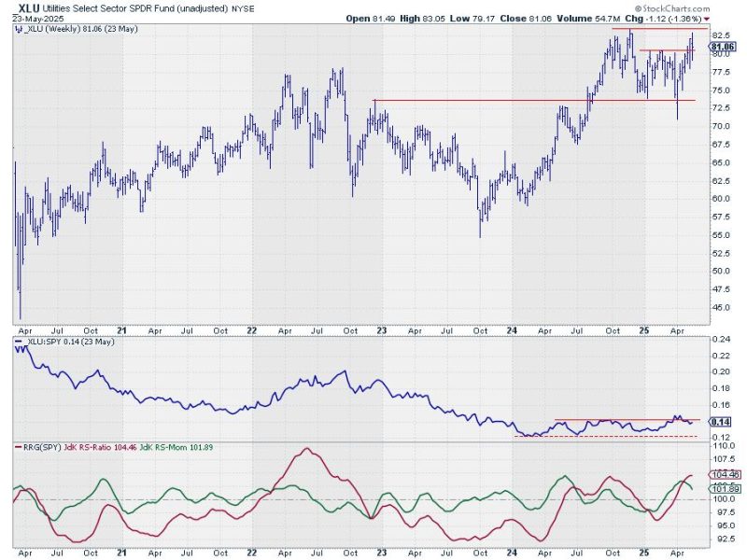The width and height of the screenshot is (747, 560).
Task: Click the 67.5 price axis label
Action: [720, 145]
